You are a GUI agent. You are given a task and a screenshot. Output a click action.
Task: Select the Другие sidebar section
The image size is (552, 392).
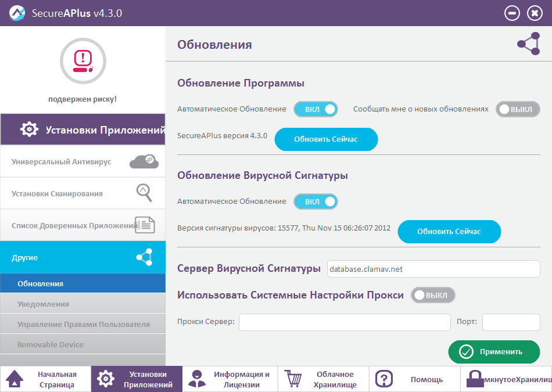click(83, 257)
